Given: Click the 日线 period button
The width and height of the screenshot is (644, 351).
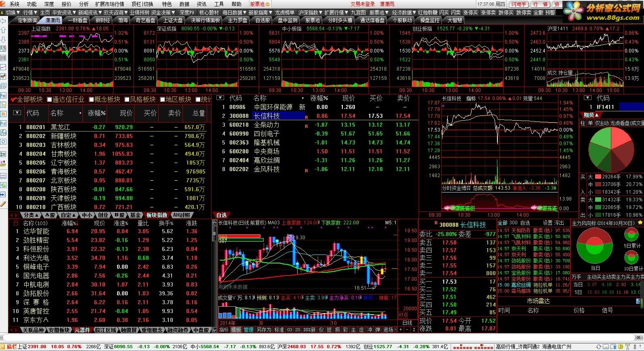Looking at the screenshot, I should (407, 323).
